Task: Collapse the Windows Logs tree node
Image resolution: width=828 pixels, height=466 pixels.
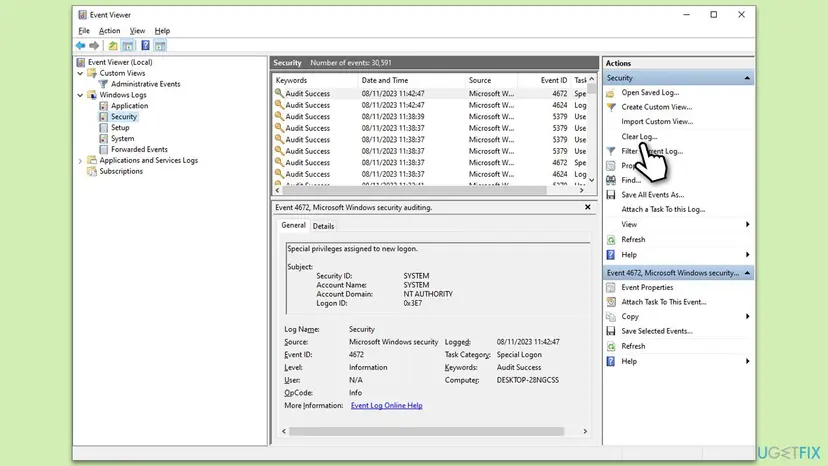Action: click(x=80, y=95)
